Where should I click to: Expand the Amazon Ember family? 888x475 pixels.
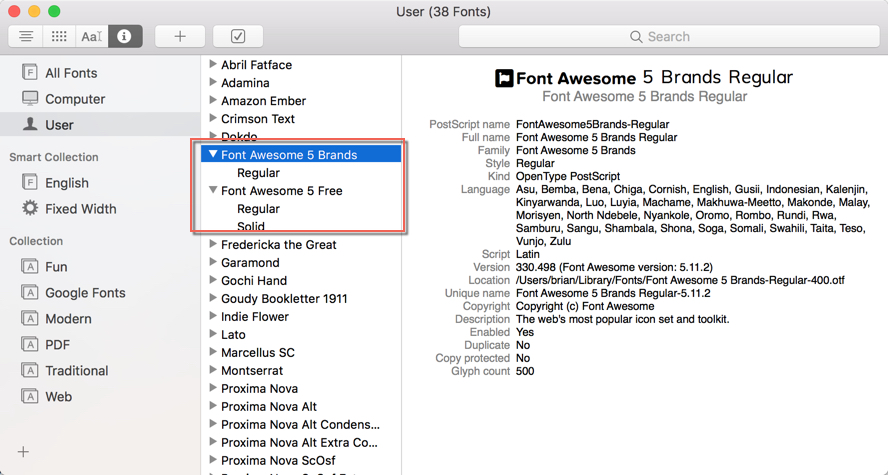(213, 100)
